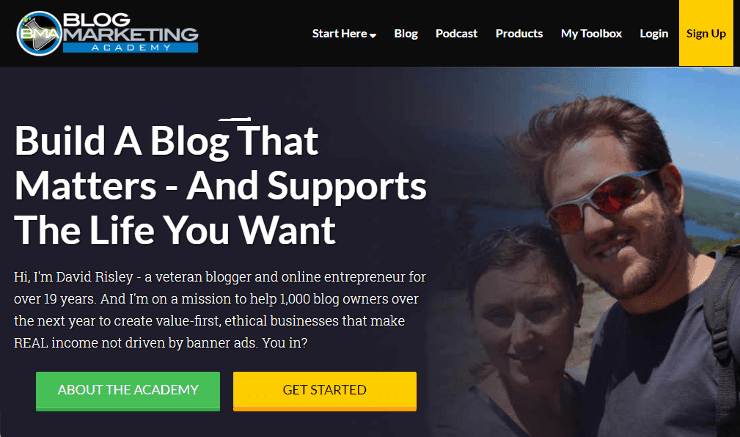Click the ACADEMY blue bar in logo
The height and width of the screenshot is (437, 740).
click(x=130, y=48)
